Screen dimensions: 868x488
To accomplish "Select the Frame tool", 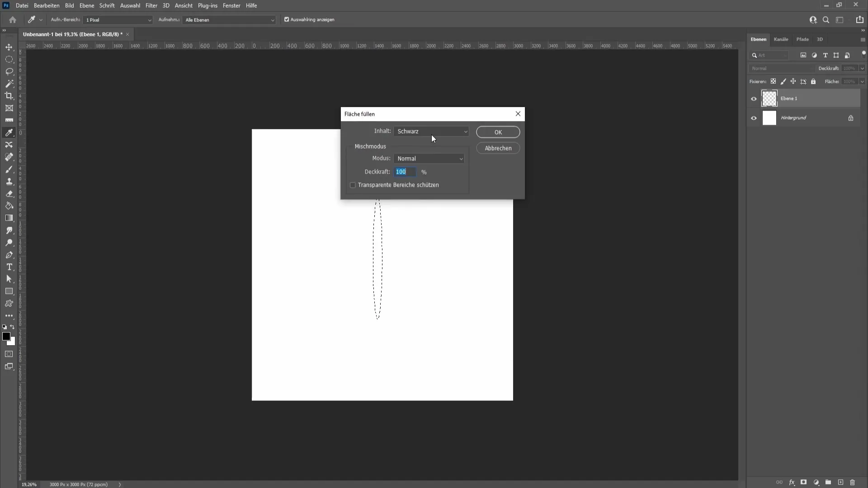I will 9,108.
